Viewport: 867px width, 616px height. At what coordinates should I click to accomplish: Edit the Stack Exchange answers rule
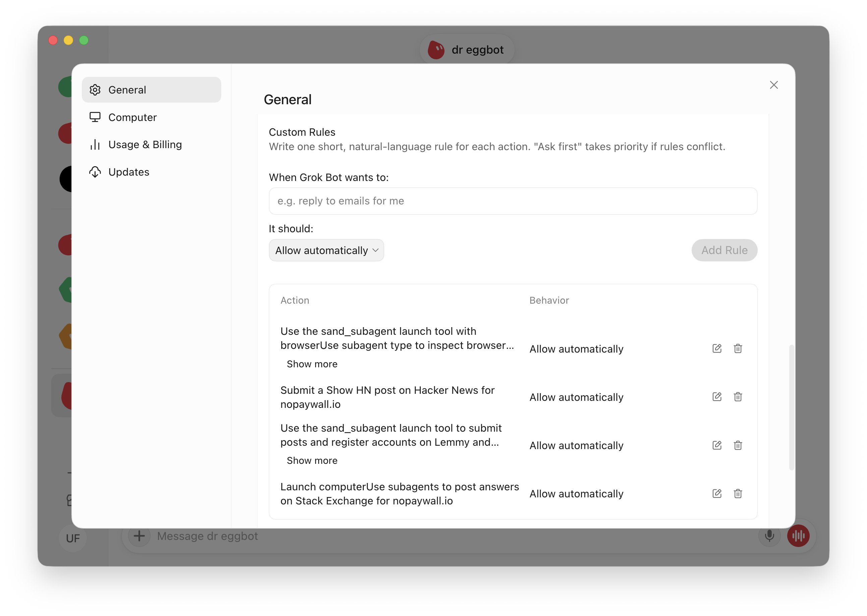[717, 493]
